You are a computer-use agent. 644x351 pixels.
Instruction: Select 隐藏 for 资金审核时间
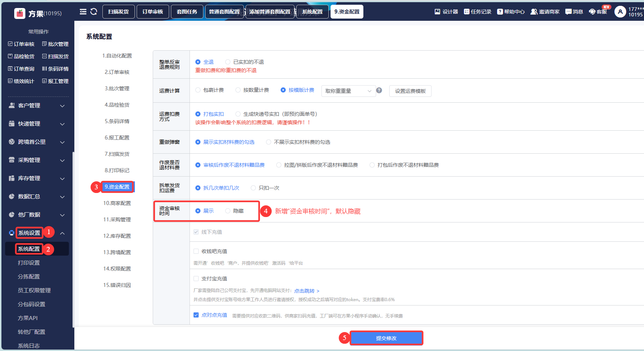click(228, 211)
